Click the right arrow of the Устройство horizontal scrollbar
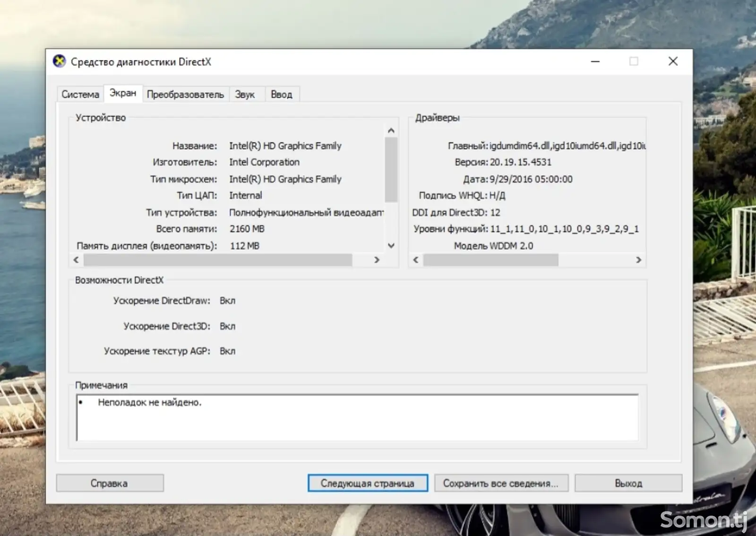 pos(377,259)
